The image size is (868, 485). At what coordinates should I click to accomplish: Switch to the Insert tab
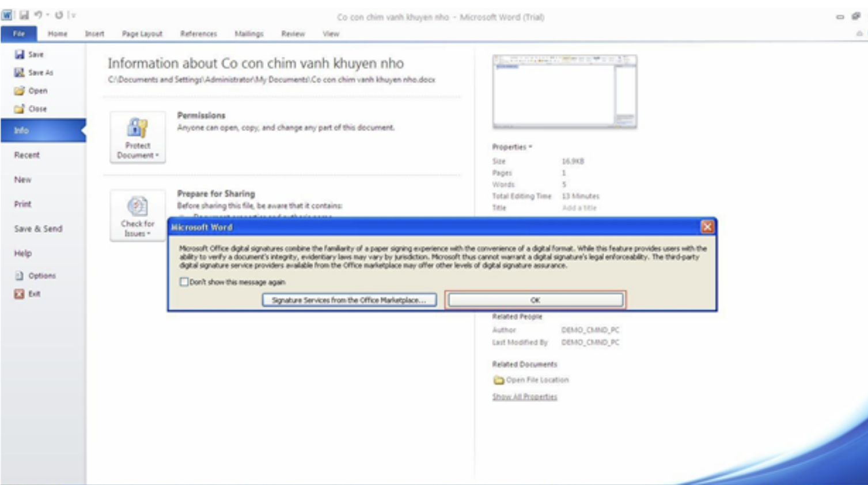point(94,34)
